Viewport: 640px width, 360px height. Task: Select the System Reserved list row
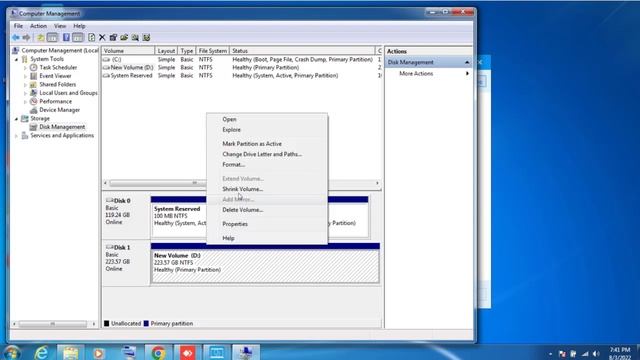(x=242, y=76)
